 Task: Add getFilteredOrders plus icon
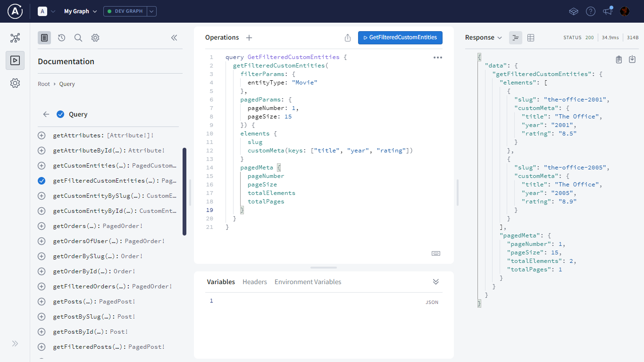click(42, 286)
